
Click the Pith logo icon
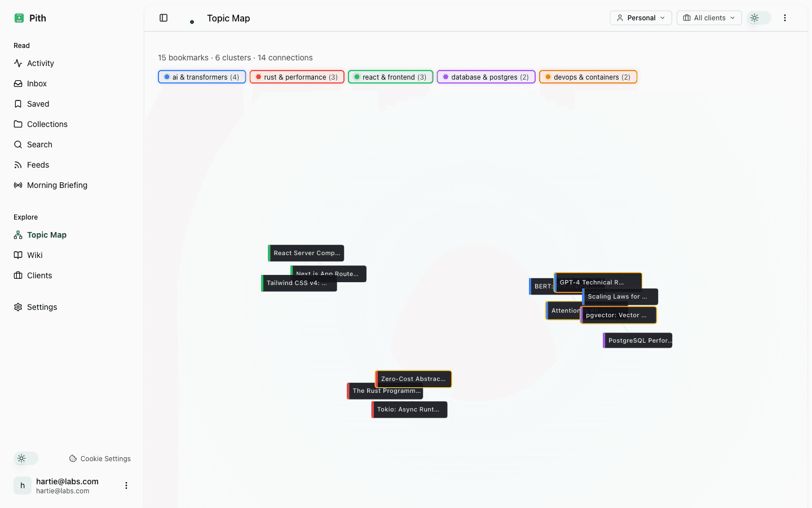coord(19,18)
